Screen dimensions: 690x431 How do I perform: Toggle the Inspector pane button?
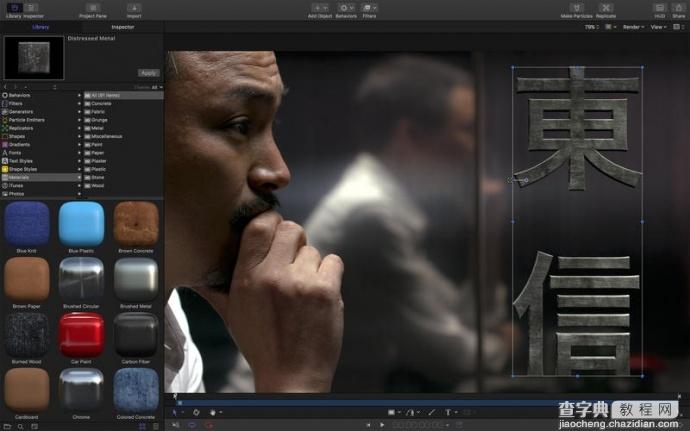(32, 8)
